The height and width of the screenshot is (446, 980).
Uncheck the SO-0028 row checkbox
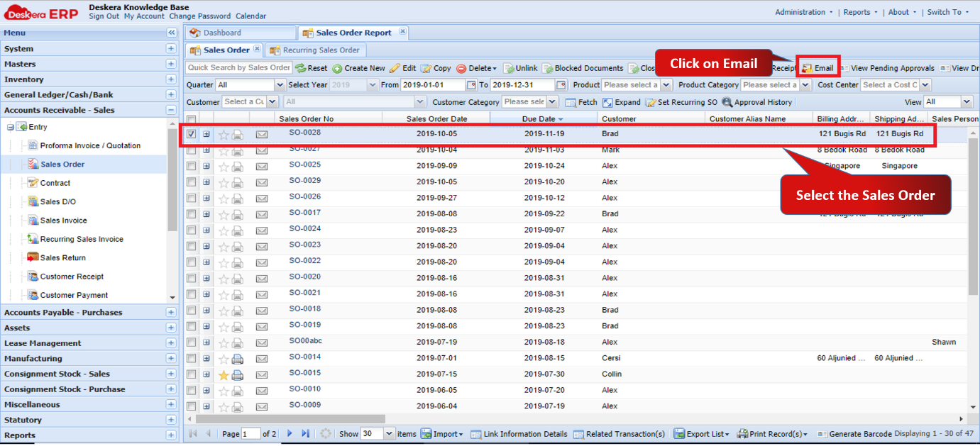[192, 134]
